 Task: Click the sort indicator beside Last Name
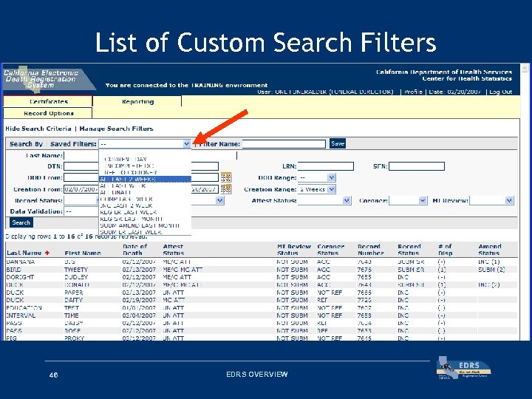[x=47, y=253]
